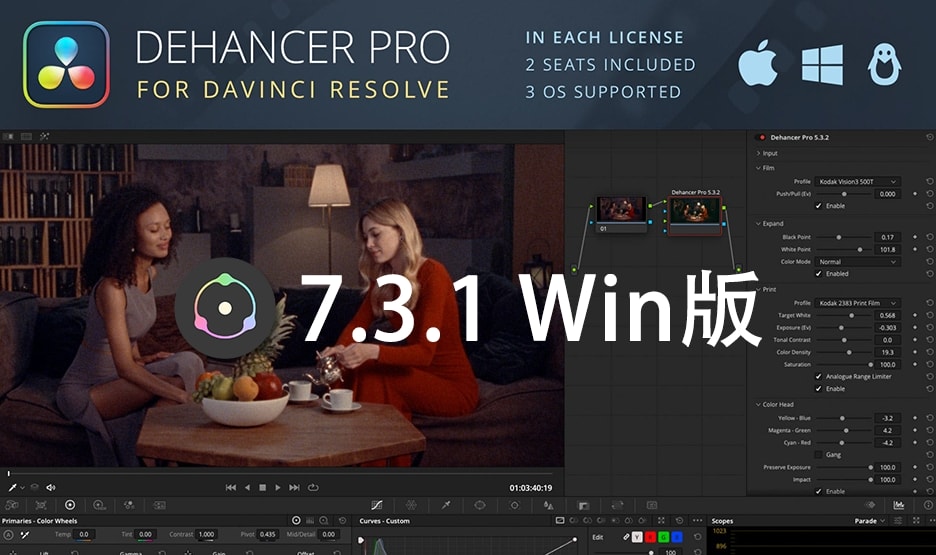Collapse the Expand section
Screen dimensions: 936x555
pos(758,224)
